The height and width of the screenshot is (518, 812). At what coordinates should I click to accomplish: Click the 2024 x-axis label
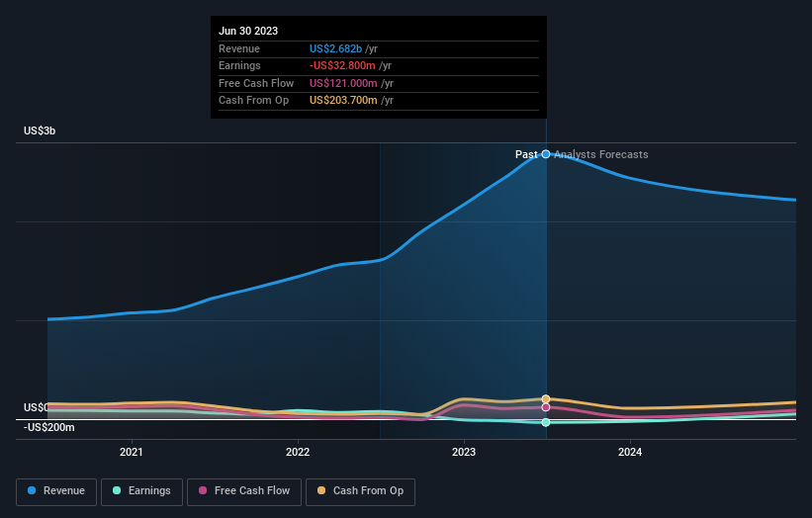click(630, 452)
